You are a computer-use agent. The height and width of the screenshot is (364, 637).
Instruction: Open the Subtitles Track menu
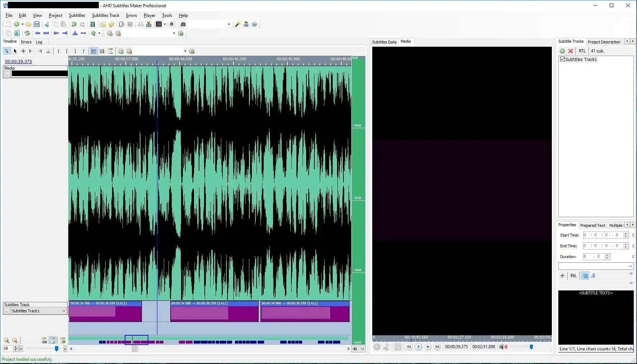click(x=105, y=15)
